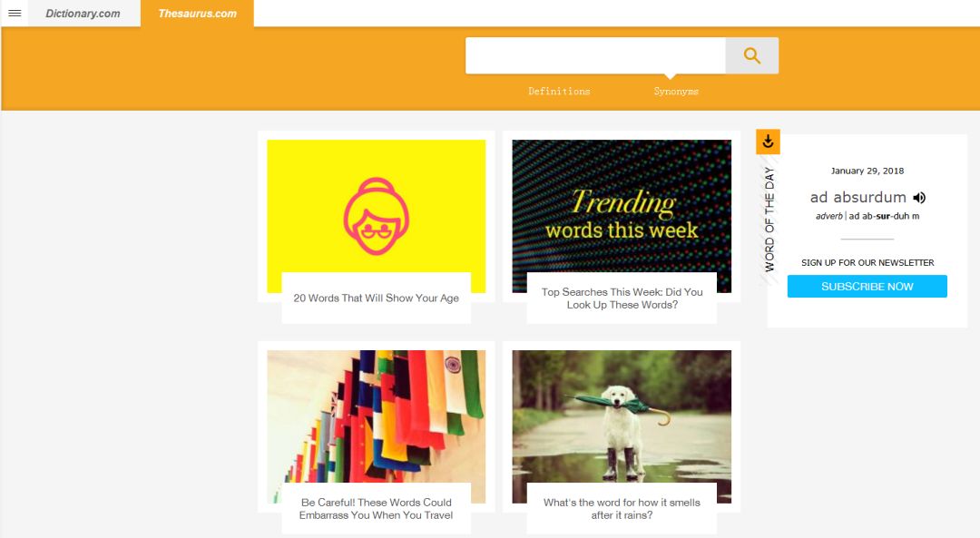Switch to the Thesaurus.com tab

tap(198, 13)
